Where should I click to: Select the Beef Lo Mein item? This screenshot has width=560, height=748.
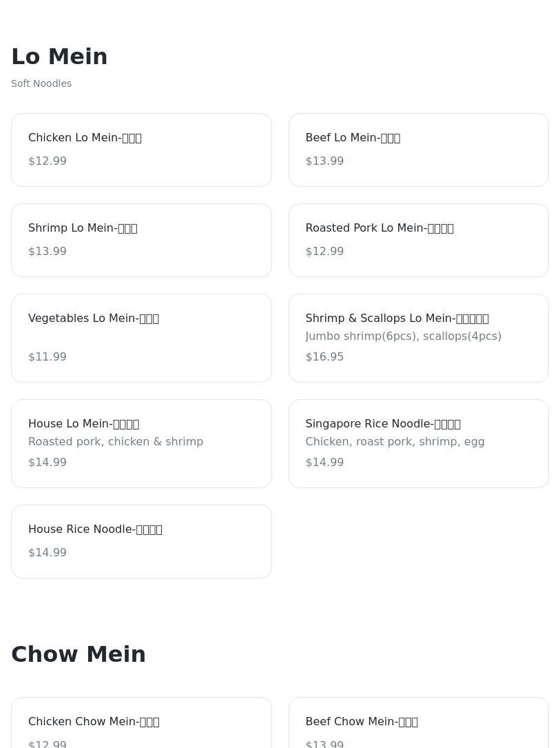point(418,150)
